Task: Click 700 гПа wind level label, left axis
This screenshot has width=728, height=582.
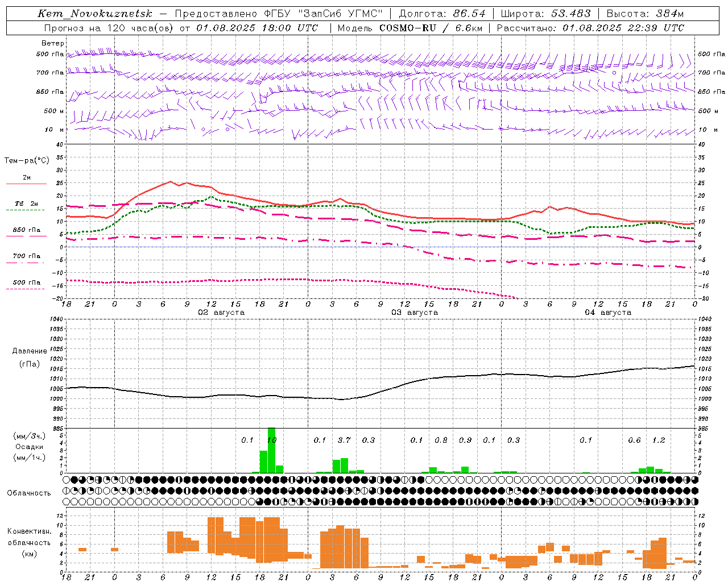Action: click(x=50, y=73)
